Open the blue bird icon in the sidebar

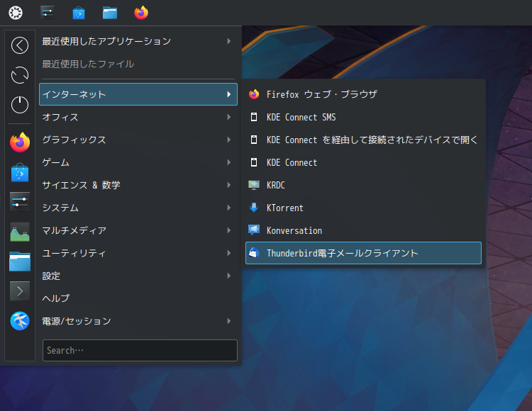click(x=20, y=321)
